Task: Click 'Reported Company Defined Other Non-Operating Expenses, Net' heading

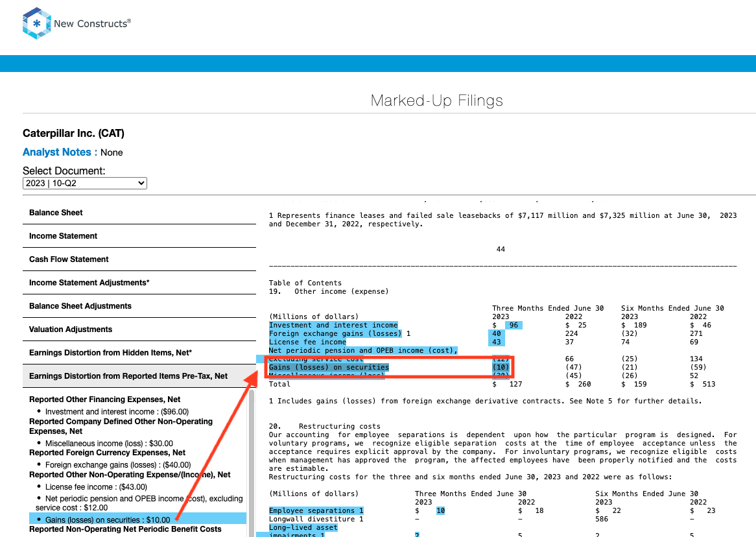Action: (x=121, y=426)
